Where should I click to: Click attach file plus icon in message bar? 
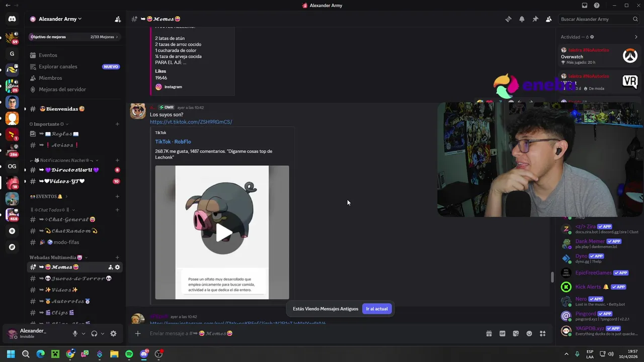coord(137,333)
